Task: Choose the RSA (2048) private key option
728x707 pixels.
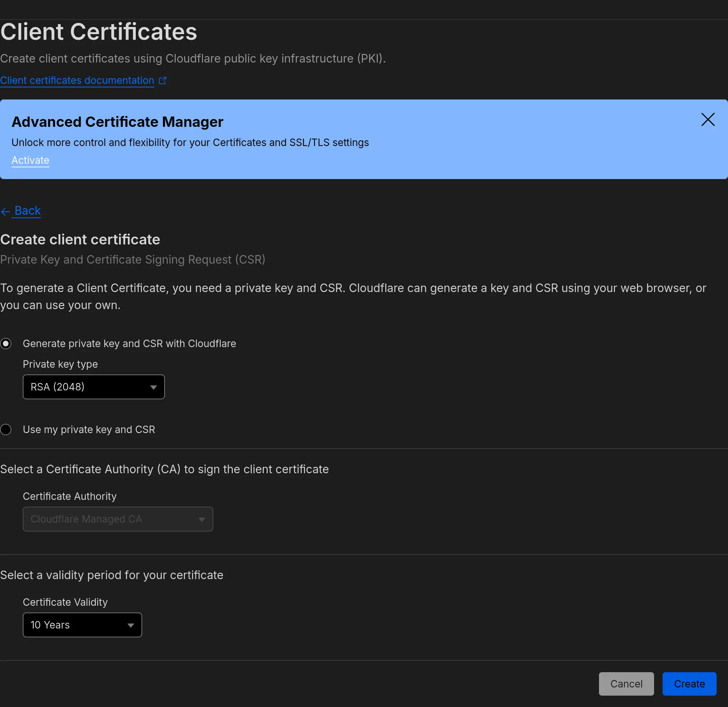Action: [93, 387]
